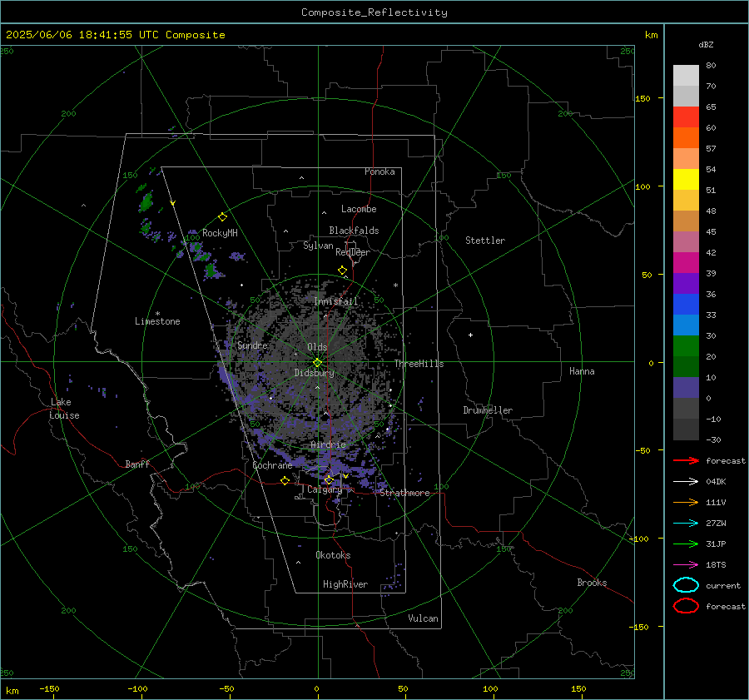This screenshot has width=749, height=700.
Task: Click the Strathmore label
Action: click(404, 493)
